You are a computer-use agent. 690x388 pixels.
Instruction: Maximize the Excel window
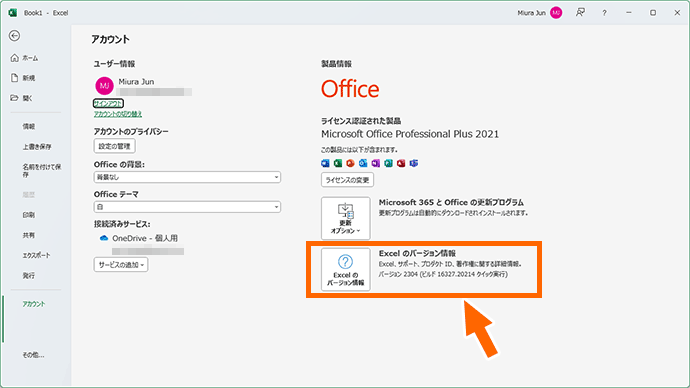[653, 13]
